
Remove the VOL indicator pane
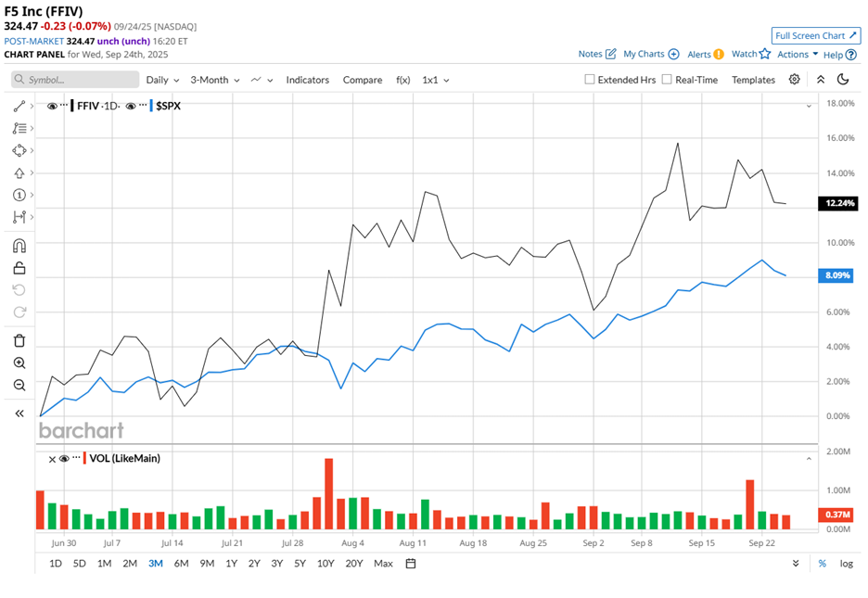click(52, 459)
